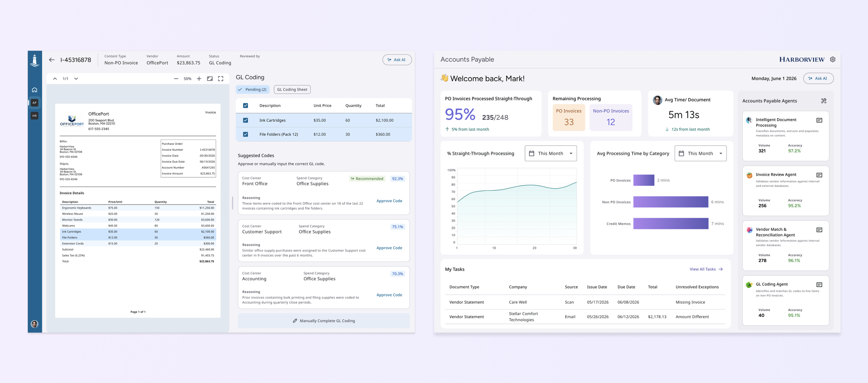Uncheck the File Folders (Pack 12) item
868x383 pixels.
coord(245,134)
